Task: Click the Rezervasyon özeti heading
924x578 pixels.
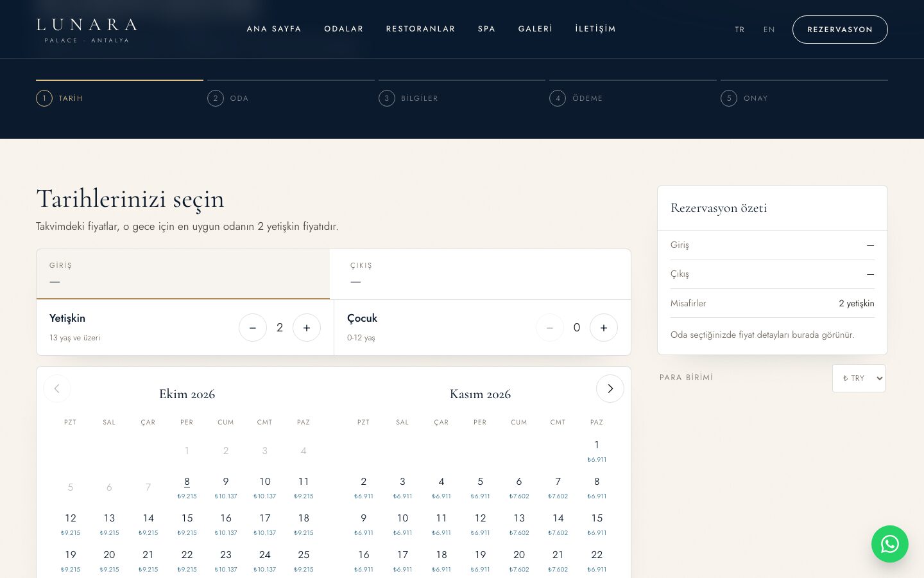Action: (x=719, y=208)
